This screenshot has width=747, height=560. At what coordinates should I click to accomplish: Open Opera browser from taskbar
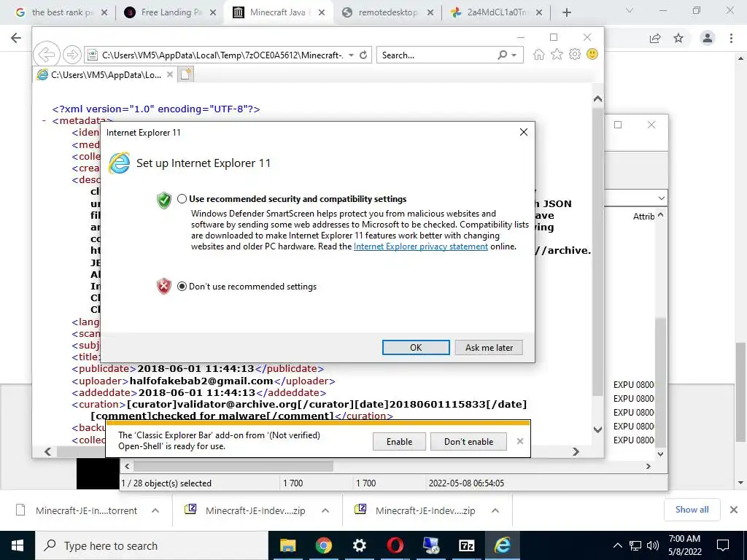point(395,545)
